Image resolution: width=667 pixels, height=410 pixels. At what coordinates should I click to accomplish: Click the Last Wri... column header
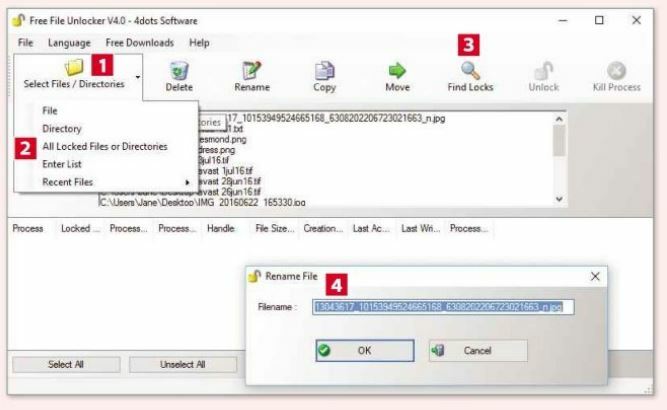(420, 228)
